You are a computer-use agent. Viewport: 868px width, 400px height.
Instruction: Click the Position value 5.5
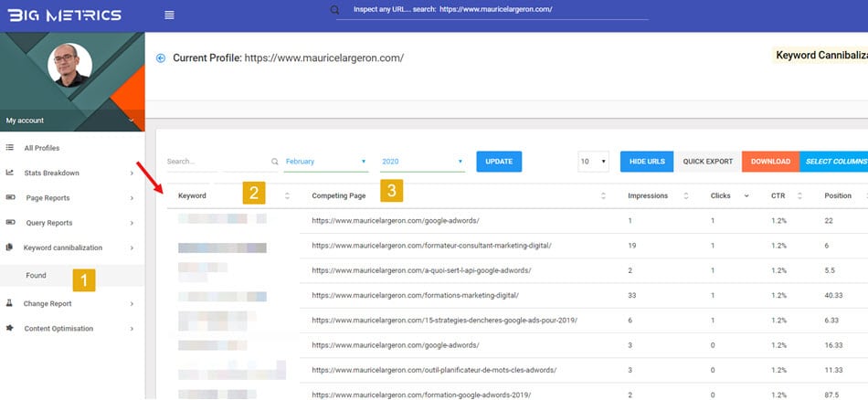tap(830, 270)
